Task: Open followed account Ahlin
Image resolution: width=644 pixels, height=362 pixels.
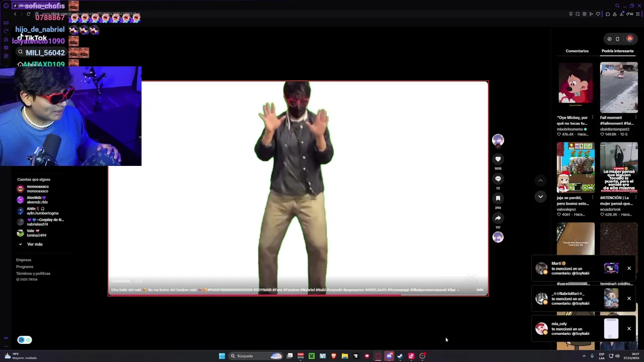Action: (38, 211)
